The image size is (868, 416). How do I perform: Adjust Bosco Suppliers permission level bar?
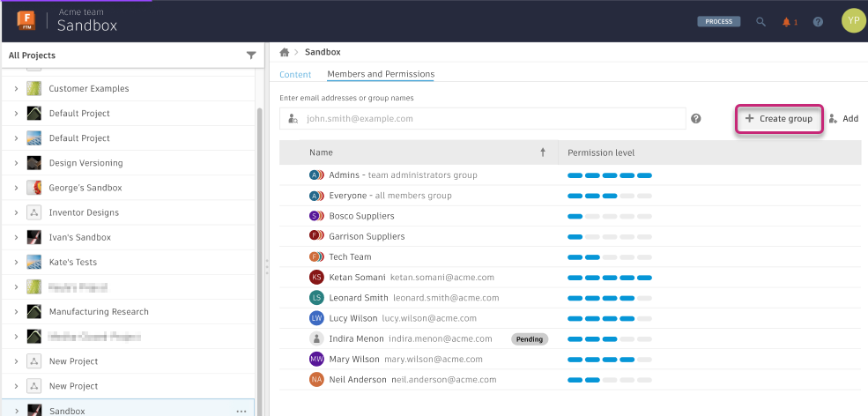pyautogui.click(x=610, y=216)
